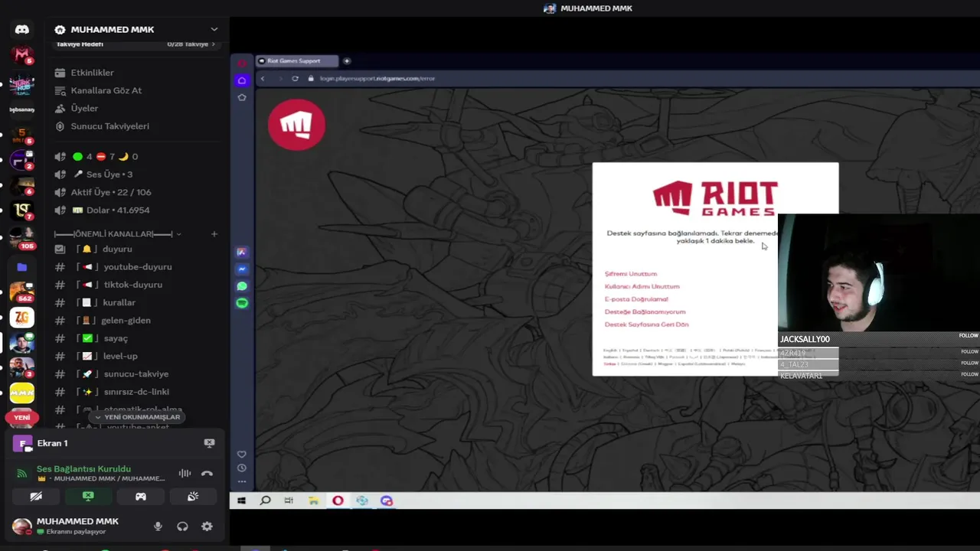Screen dimensions: 980x551
Task: Open server icon with 105 unread badge
Action: pyautogui.click(x=21, y=237)
